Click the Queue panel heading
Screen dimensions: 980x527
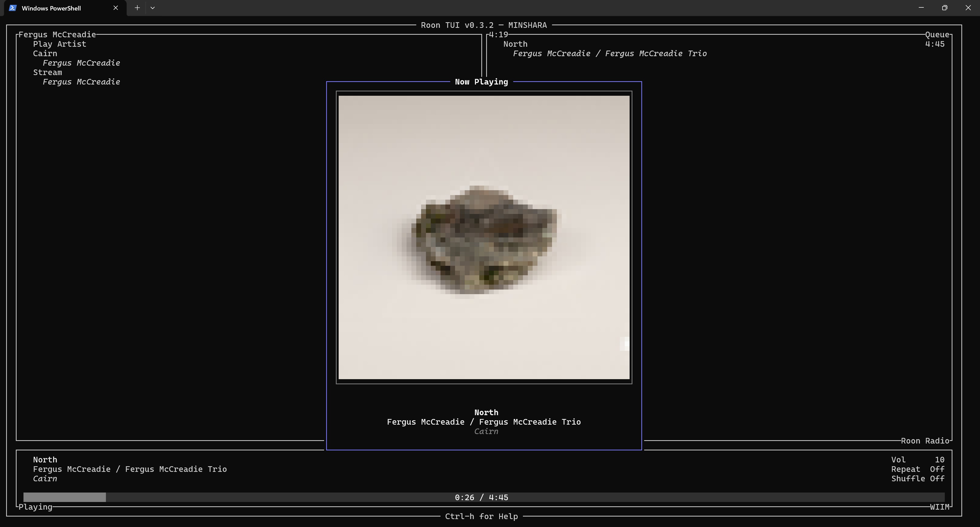pos(937,35)
